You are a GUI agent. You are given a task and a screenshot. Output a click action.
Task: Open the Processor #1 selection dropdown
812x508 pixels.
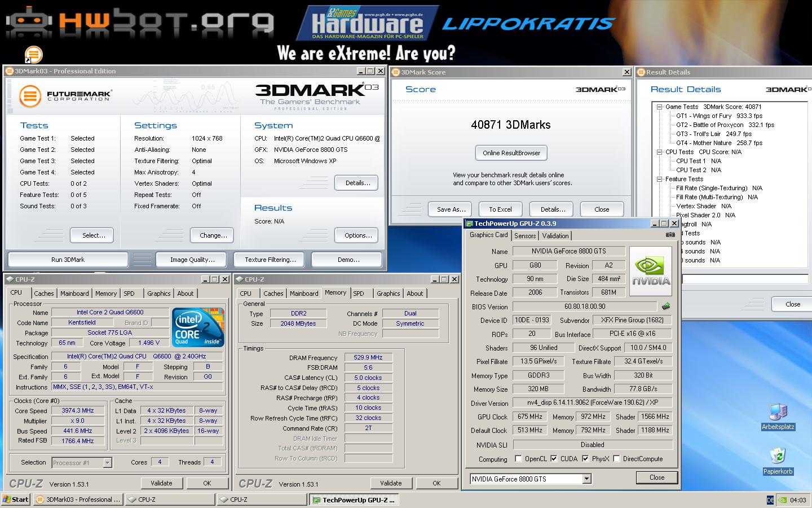pos(107,463)
